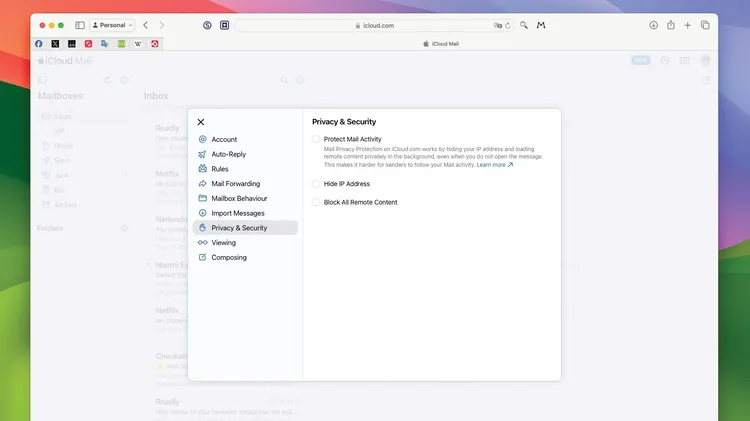Open the blue translate favourite icon
Screen dimensions: 750x421
(105, 44)
